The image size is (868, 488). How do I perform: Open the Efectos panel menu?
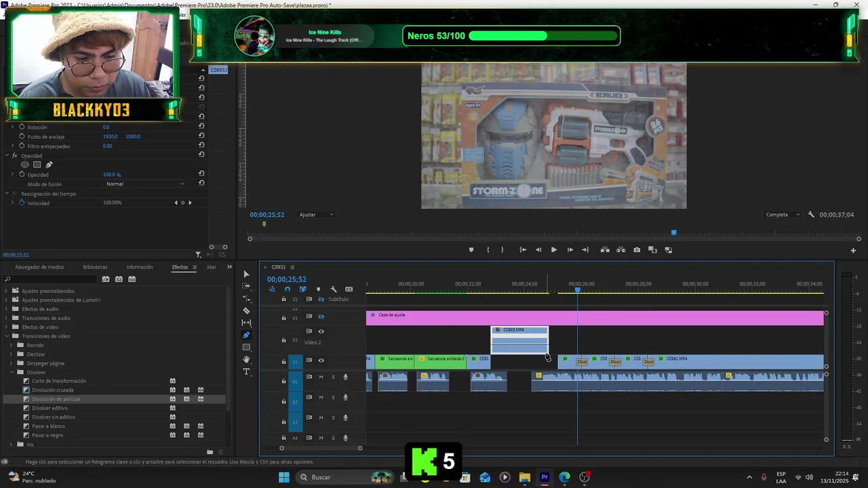(195, 267)
